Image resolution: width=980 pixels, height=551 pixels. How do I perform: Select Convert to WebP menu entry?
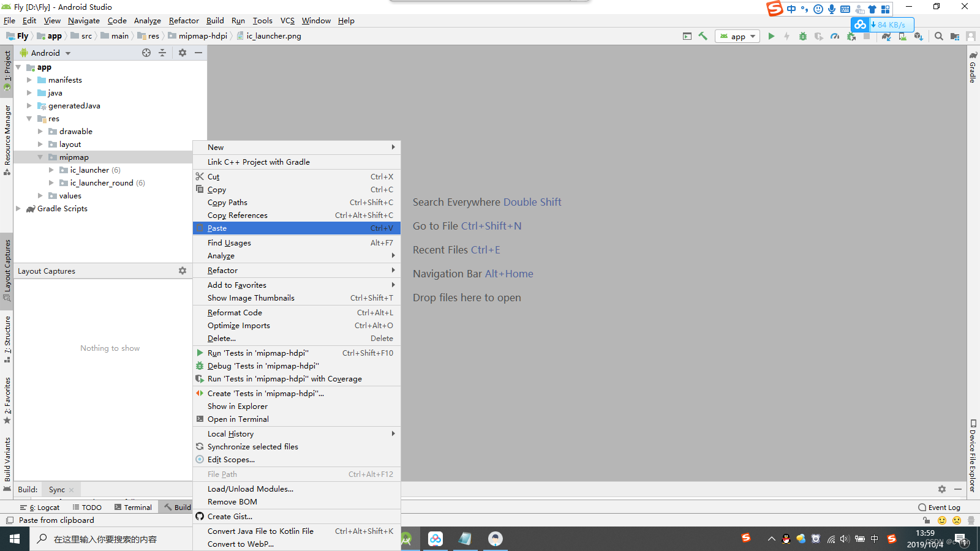296,544
